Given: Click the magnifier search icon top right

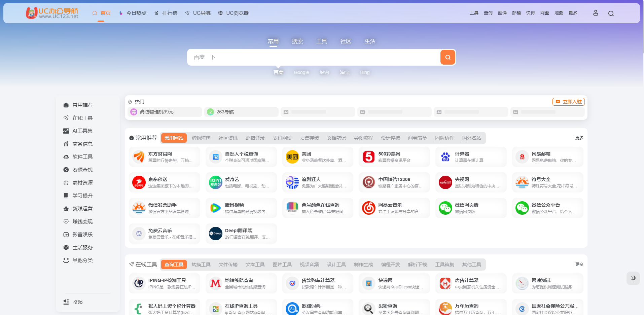Looking at the screenshot, I should (611, 13).
